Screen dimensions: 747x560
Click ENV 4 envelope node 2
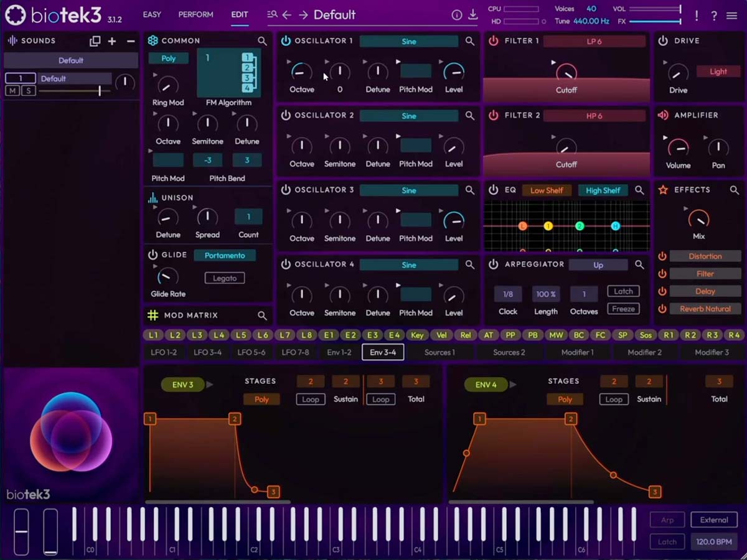tap(571, 419)
